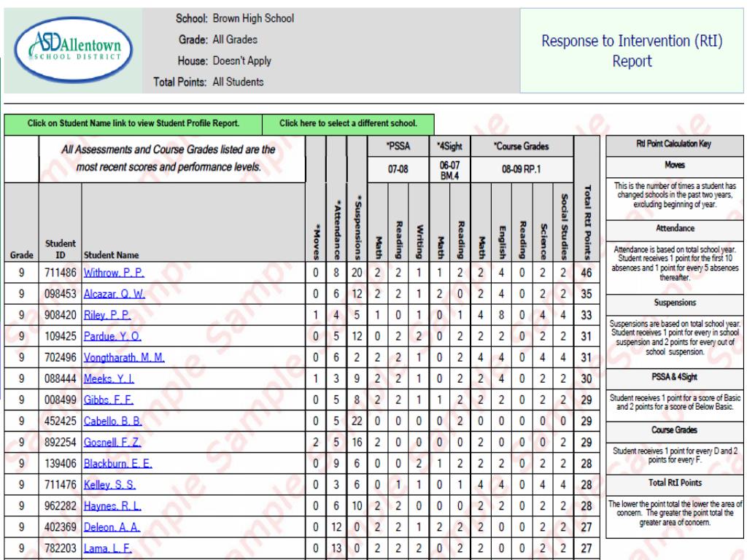Image resolution: width=747 pixels, height=560 pixels.
Task: Click the 07-08 PSSA year cell
Action: point(398,169)
